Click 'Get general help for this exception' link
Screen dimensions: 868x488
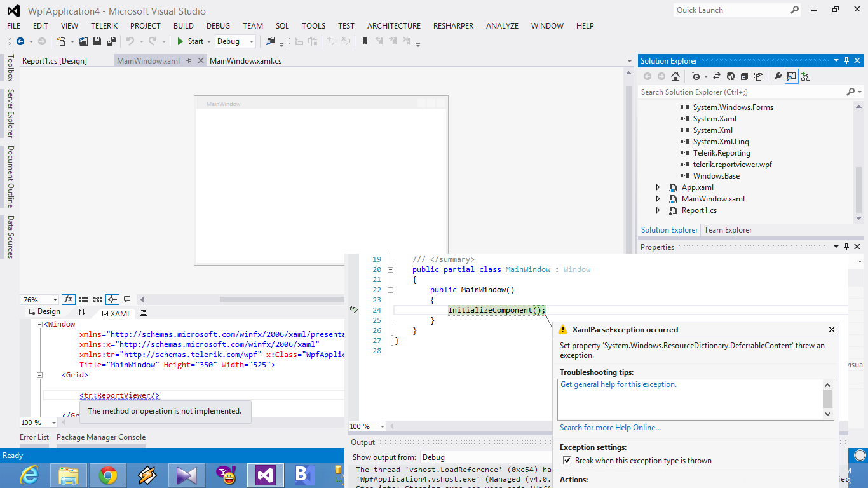pyautogui.click(x=618, y=384)
